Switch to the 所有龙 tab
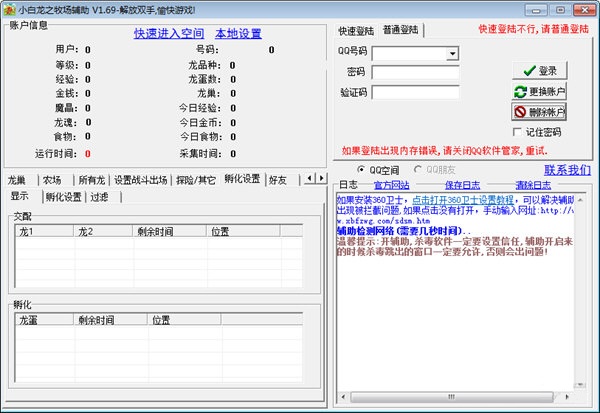The height and width of the screenshot is (413, 600). tap(92, 180)
